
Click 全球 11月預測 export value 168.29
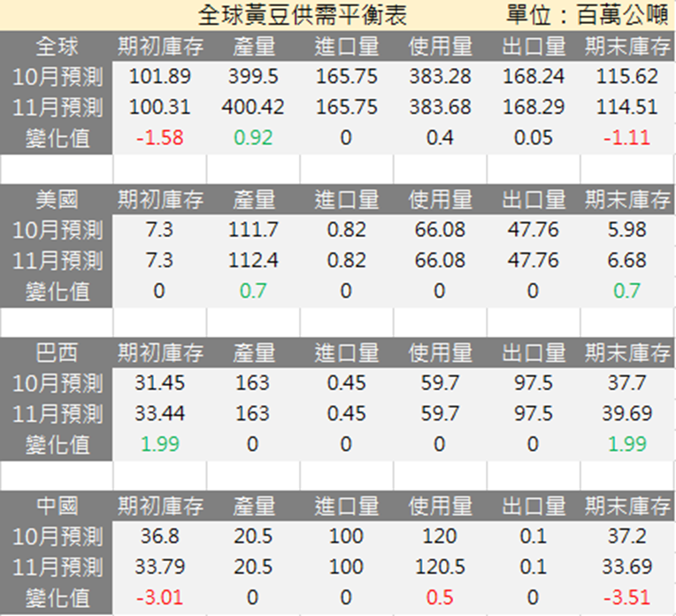click(534, 107)
